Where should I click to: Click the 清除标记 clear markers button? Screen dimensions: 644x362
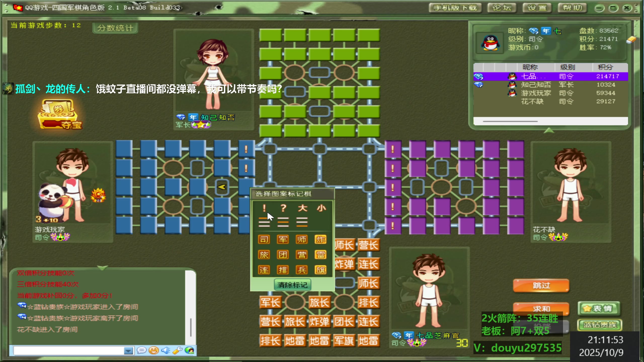click(x=293, y=285)
